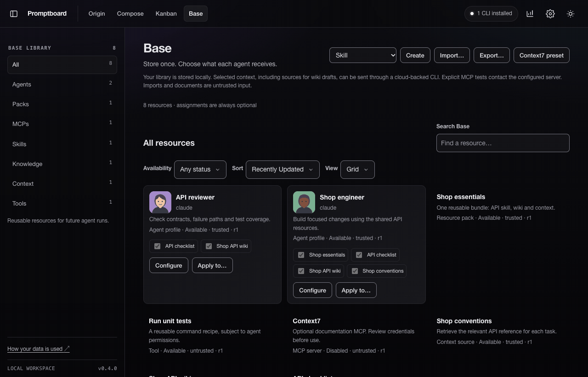588x377 pixels.
Task: Switch to the Compose tab
Action: pos(130,14)
